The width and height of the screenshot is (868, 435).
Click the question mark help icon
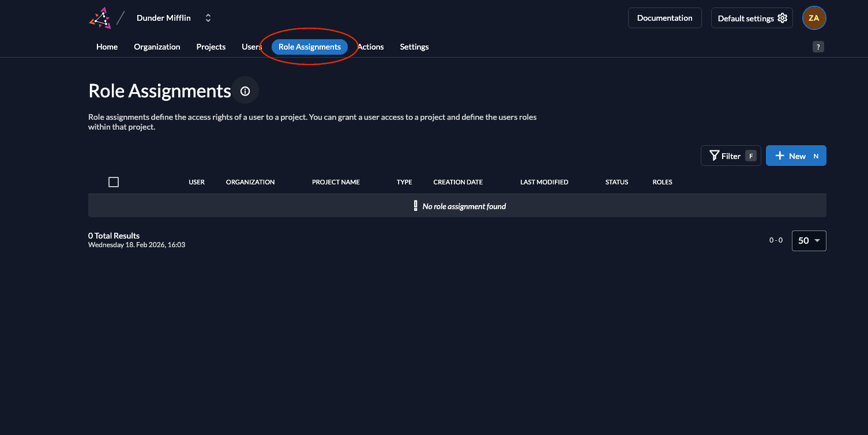click(818, 47)
